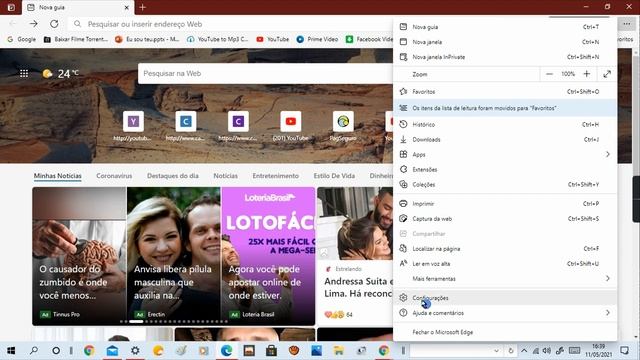Open Baixar Filme Torrent bookmark
640x360 pixels.
(76, 39)
